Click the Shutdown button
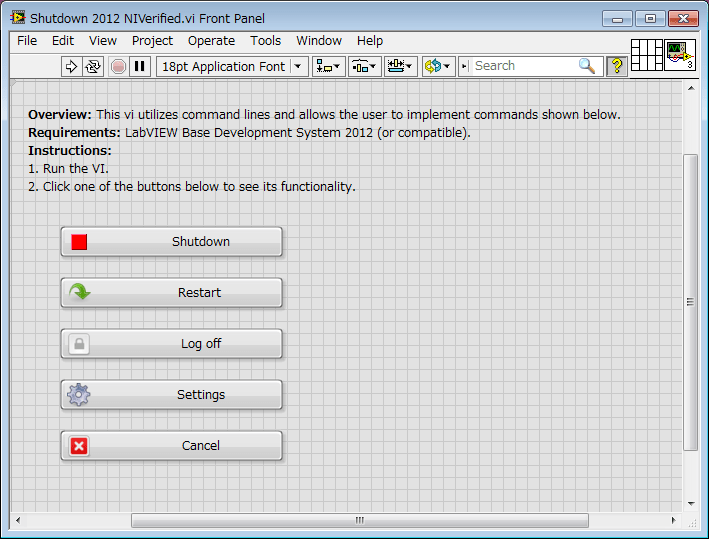The image size is (709, 539). click(x=171, y=242)
